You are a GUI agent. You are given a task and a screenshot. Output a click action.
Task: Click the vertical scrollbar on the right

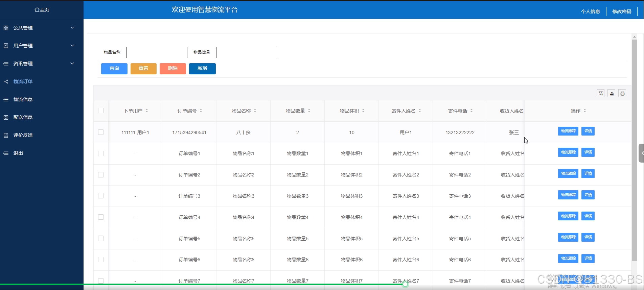[x=635, y=150]
